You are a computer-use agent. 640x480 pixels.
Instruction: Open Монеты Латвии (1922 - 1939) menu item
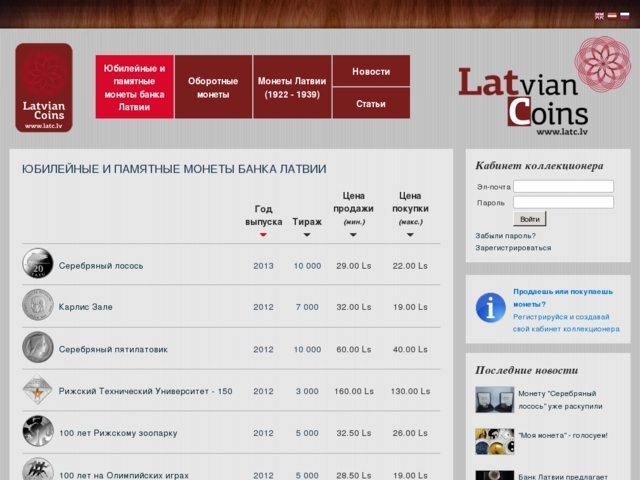(x=292, y=87)
